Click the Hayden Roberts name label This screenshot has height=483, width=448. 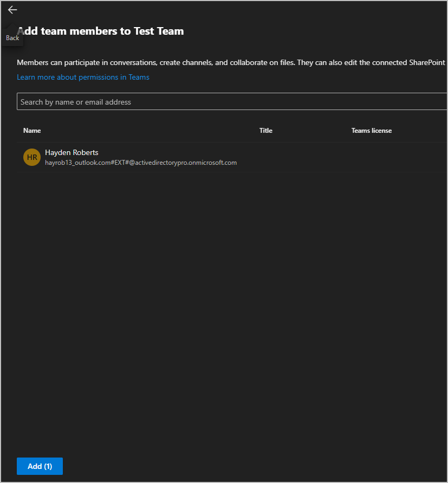tap(71, 152)
